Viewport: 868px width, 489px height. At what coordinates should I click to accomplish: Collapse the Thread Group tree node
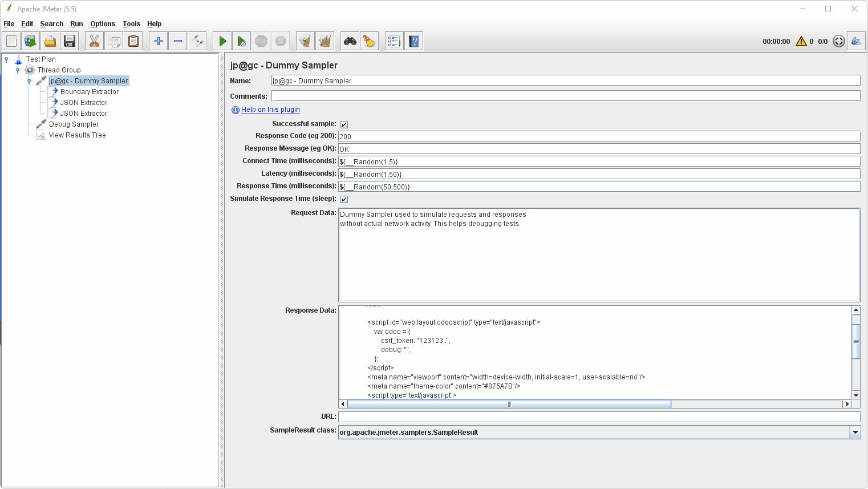[x=18, y=70]
